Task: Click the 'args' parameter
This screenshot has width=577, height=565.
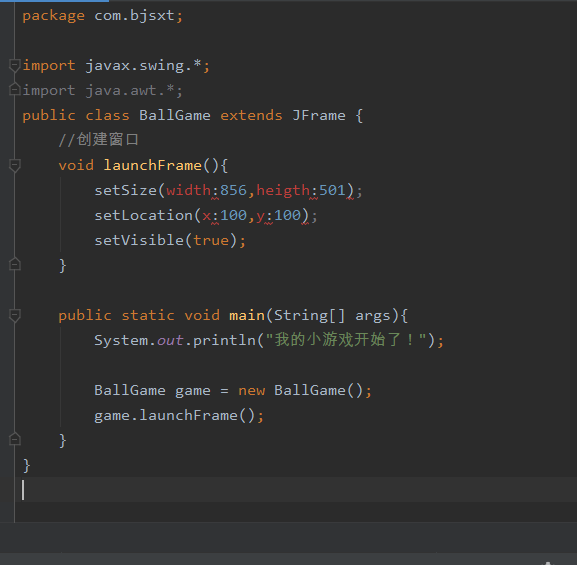Action: tap(372, 317)
